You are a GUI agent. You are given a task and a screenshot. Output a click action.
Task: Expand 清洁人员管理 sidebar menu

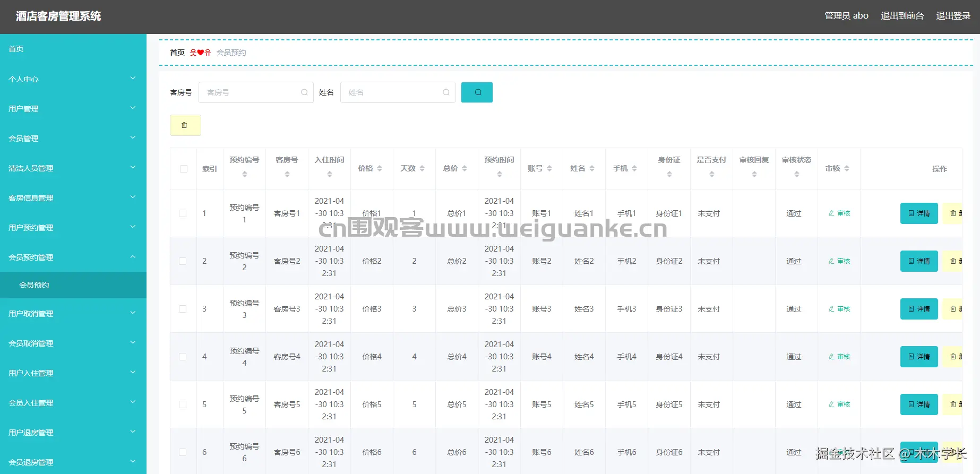73,168
